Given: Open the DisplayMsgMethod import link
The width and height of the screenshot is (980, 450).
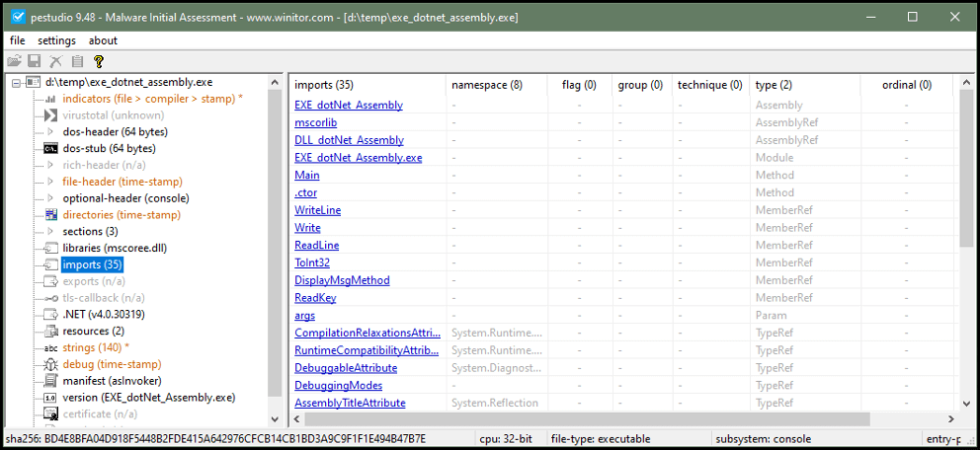Looking at the screenshot, I should (342, 280).
